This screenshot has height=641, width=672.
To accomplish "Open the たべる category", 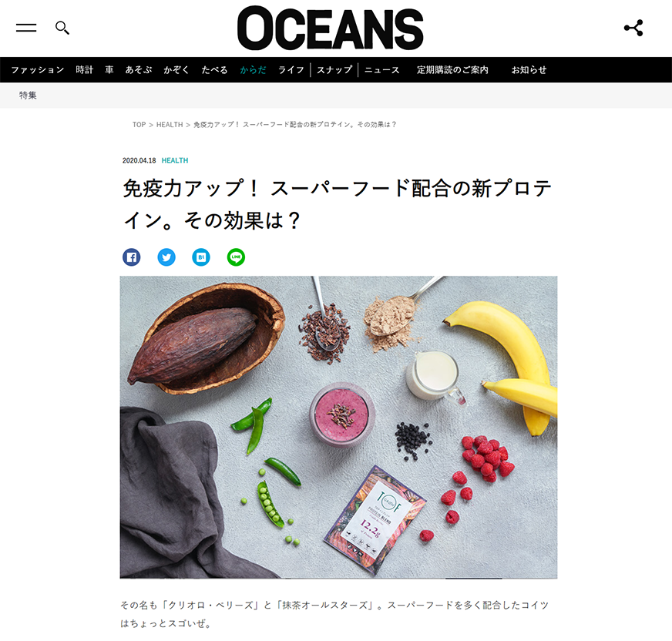I will [x=214, y=70].
